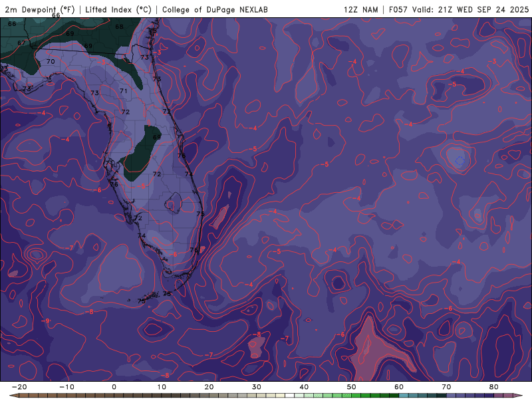The height and width of the screenshot is (399, 532).
Task: Click the "College of DuPage NEXLAB" label
Action: pos(215,9)
